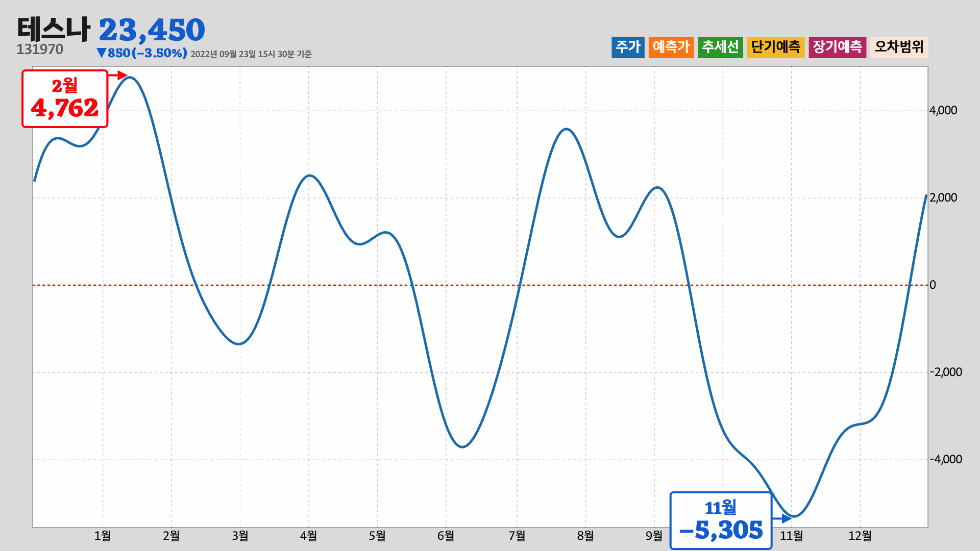Click the 11월 x-axis label
This screenshot has height=551, width=980.
tap(791, 536)
